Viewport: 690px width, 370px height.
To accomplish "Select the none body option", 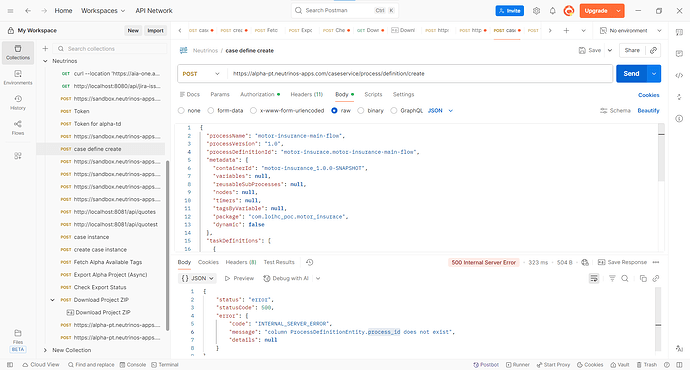I will pyautogui.click(x=181, y=111).
